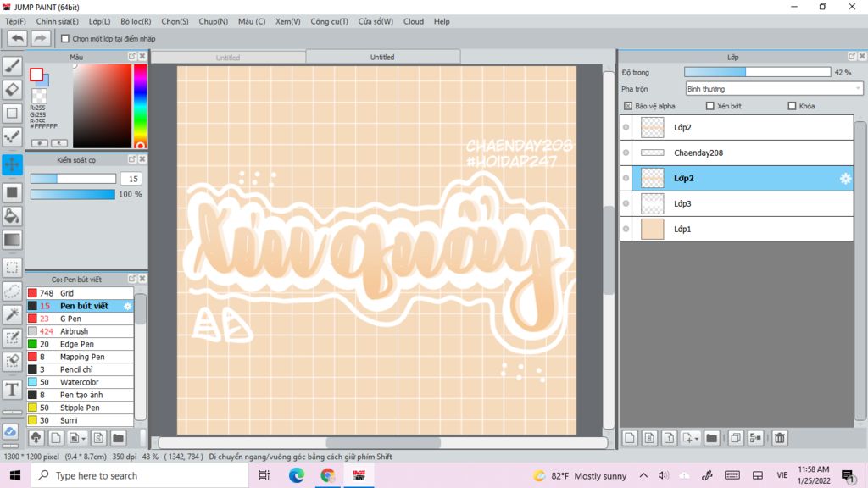The width and height of the screenshot is (868, 488).
Task: Open the Chỉnh sửa(E) menu
Action: (57, 21)
